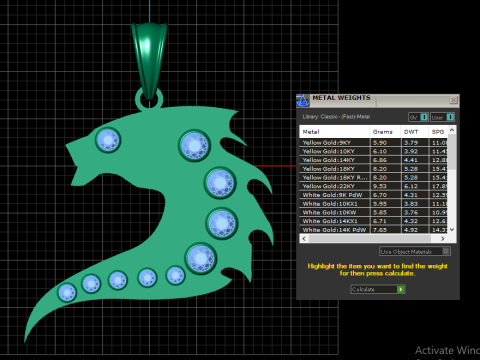Click the green arrow on Calculate
The height and width of the screenshot is (360, 480).
coord(401,289)
